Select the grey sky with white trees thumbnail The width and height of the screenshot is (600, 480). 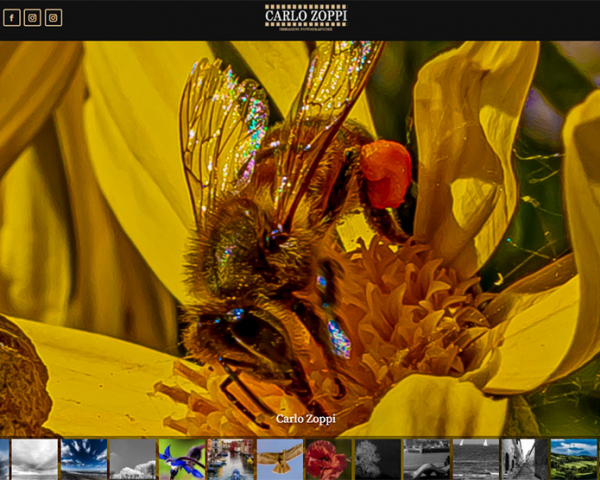133,459
